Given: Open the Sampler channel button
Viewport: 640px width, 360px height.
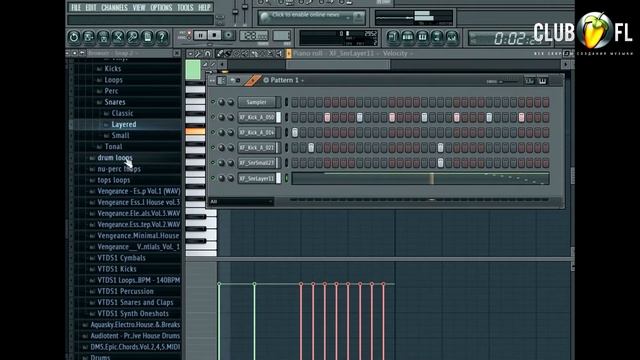Looking at the screenshot, I should point(257,102).
